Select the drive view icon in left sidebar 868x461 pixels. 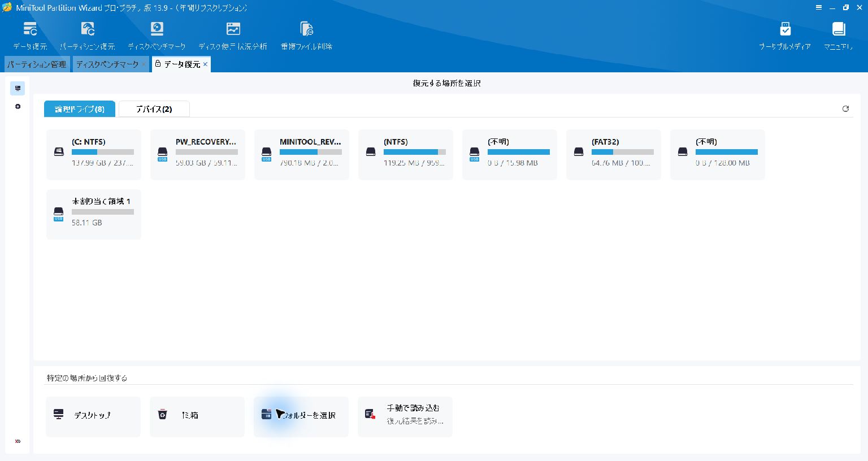click(18, 88)
